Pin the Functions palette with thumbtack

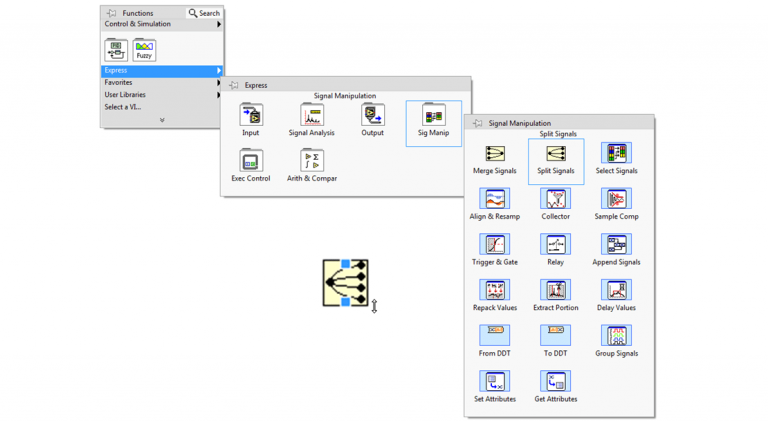tap(111, 13)
